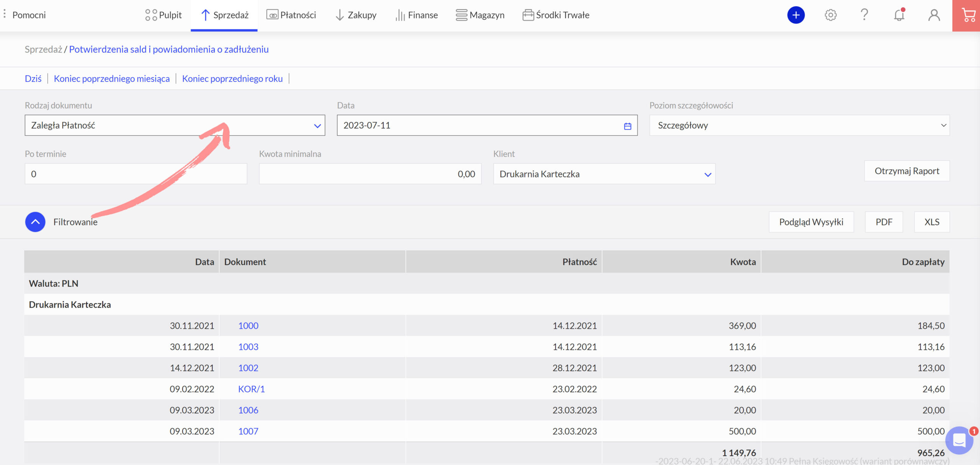980x465 pixels.
Task: Click the Waluta: PLN row
Action: tap(487, 283)
